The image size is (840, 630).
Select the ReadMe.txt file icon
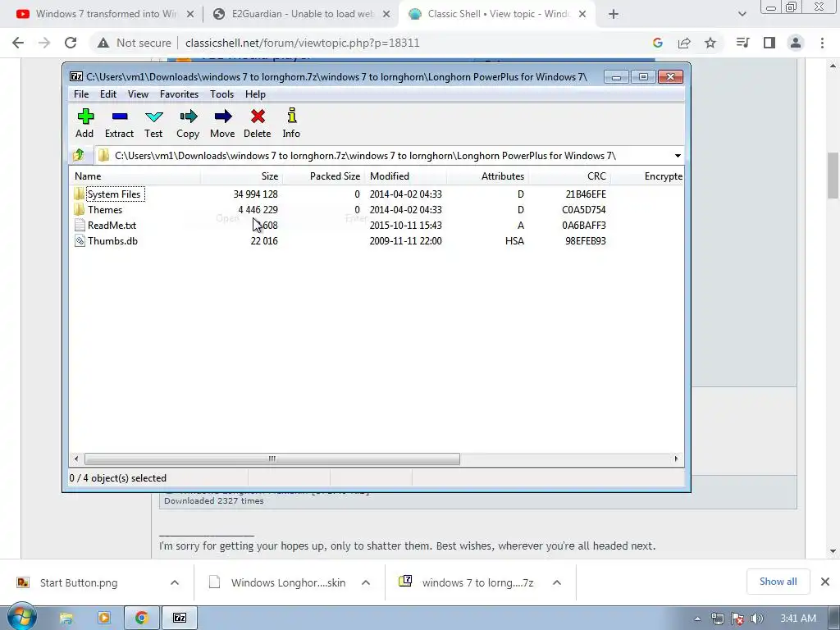(80, 225)
